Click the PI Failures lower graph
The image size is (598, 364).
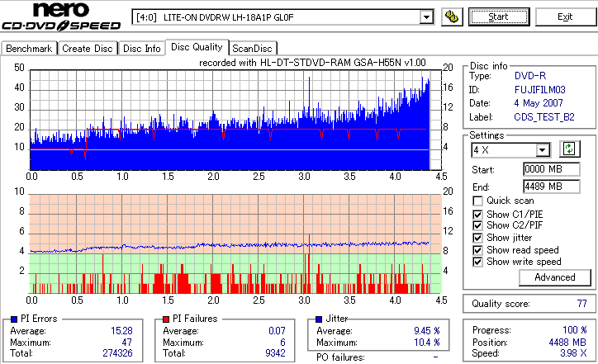point(235,244)
